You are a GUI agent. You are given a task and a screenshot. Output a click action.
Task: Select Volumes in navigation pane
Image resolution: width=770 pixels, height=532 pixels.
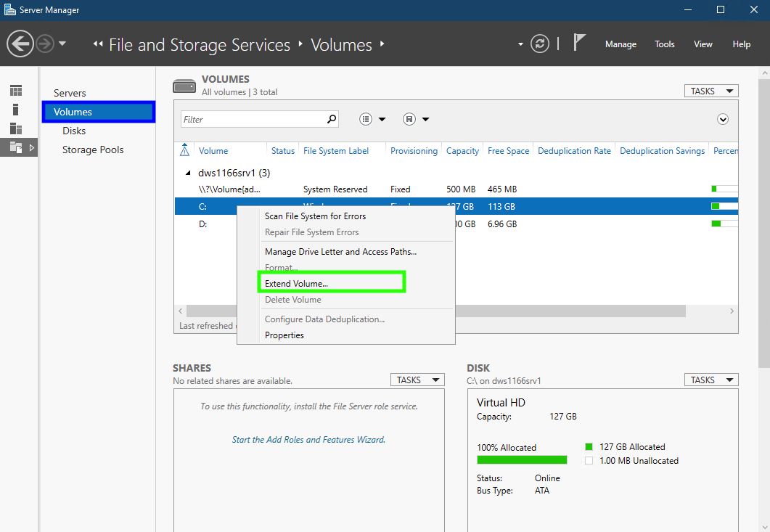click(99, 112)
